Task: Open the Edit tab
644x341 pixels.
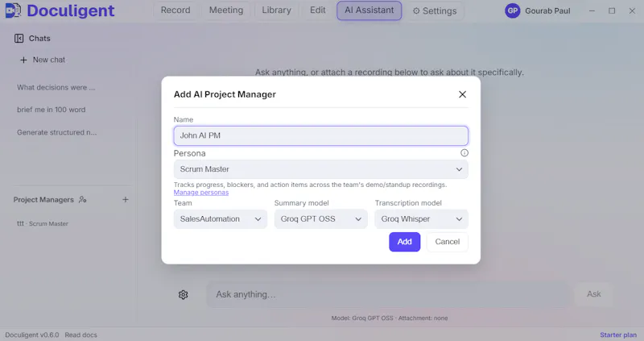Action: 317,10
